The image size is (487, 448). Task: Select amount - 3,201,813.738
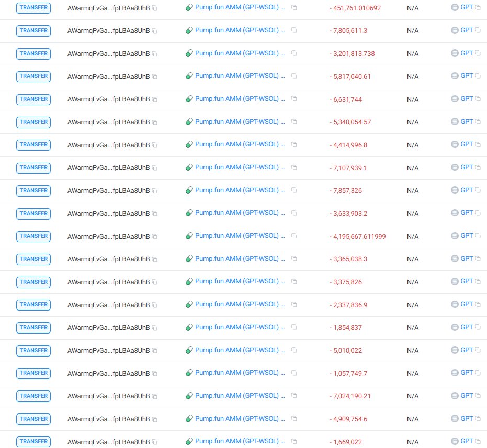pyautogui.click(x=352, y=54)
